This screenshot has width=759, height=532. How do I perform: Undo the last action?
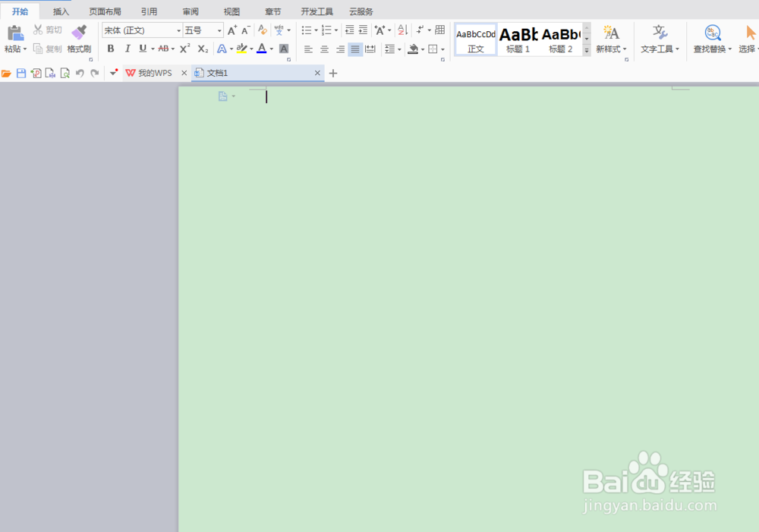pos(80,73)
